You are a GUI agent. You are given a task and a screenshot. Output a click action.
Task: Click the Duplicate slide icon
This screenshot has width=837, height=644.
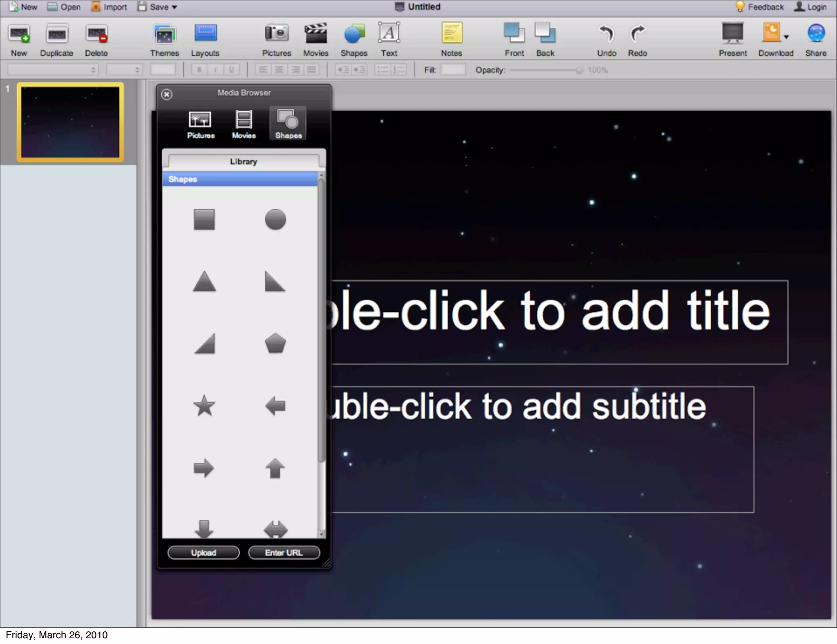click(x=57, y=34)
